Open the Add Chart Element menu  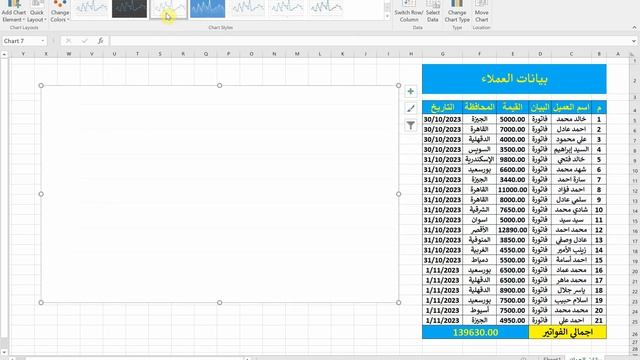click(13, 11)
